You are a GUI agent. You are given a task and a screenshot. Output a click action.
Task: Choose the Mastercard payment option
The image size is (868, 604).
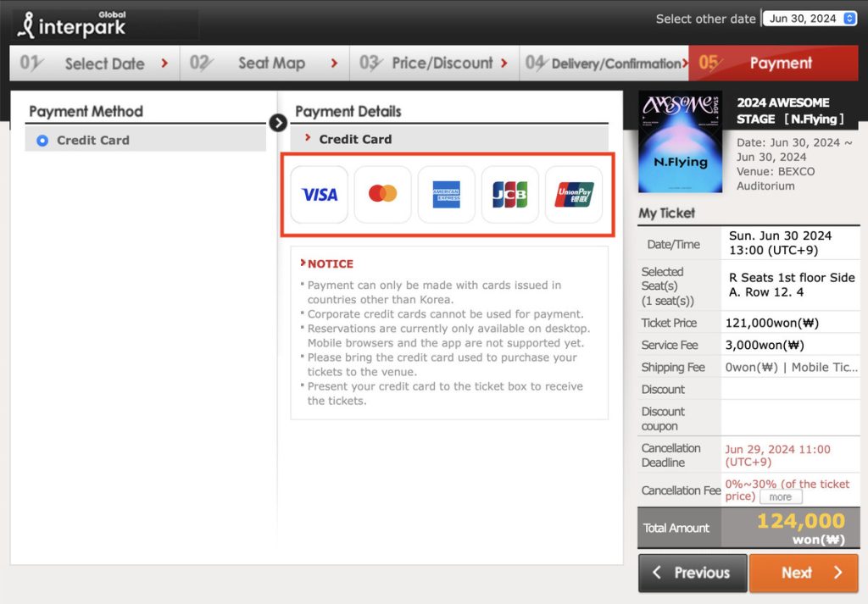pyautogui.click(x=383, y=195)
